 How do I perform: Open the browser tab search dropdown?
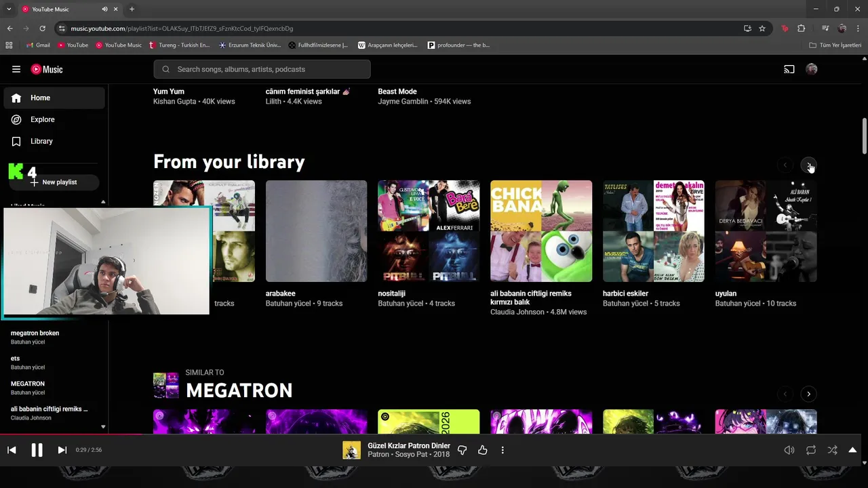(9, 9)
